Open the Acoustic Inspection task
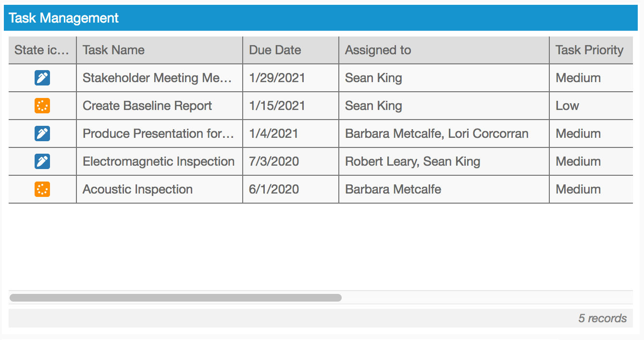644x340 pixels. pyautogui.click(x=137, y=189)
